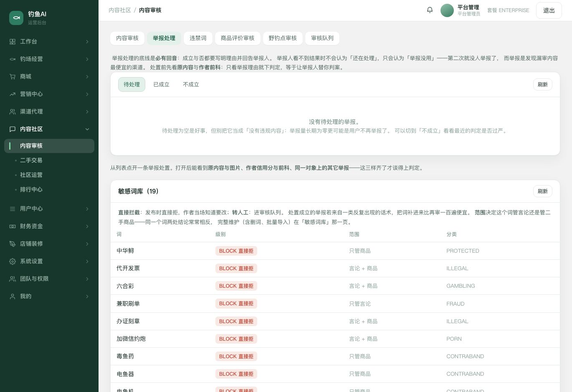Expand the 工作台 menu chevron

pos(87,42)
